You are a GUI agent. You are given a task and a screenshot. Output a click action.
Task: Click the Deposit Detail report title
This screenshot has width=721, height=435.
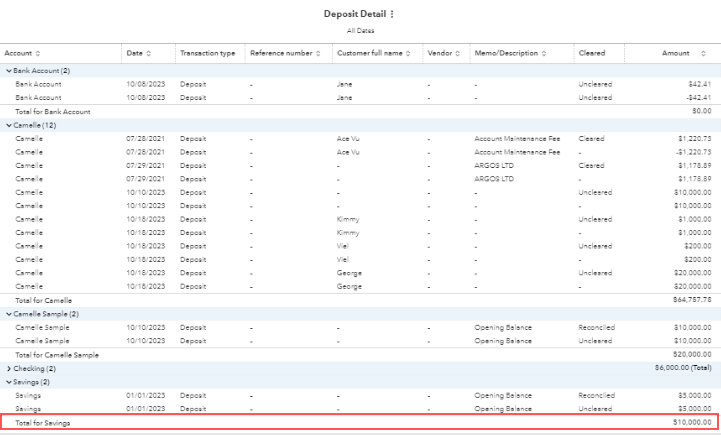pos(355,14)
